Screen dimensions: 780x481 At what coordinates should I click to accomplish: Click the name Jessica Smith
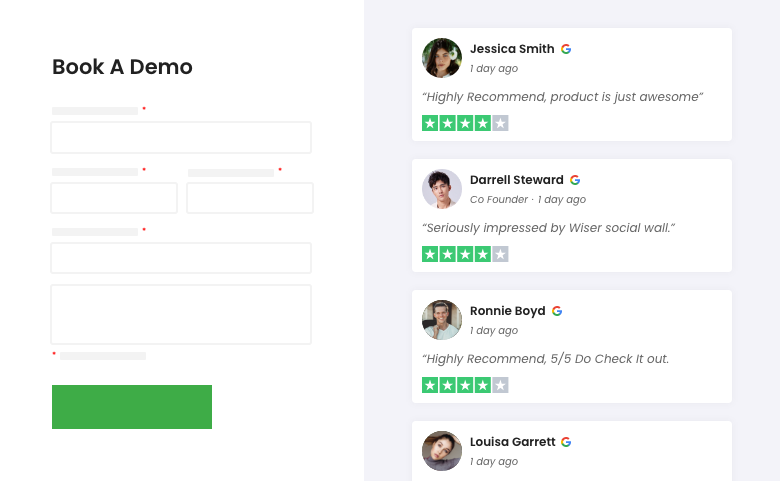click(x=512, y=49)
